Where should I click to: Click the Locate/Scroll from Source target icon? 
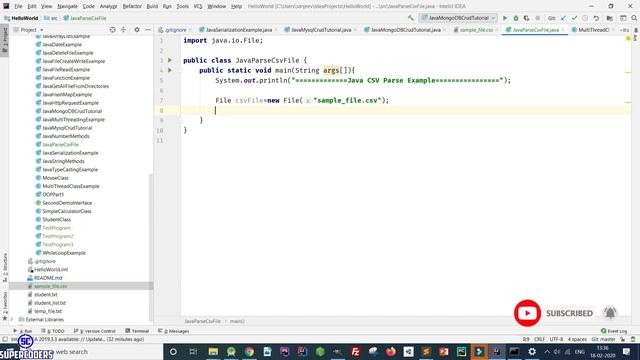tap(112, 30)
